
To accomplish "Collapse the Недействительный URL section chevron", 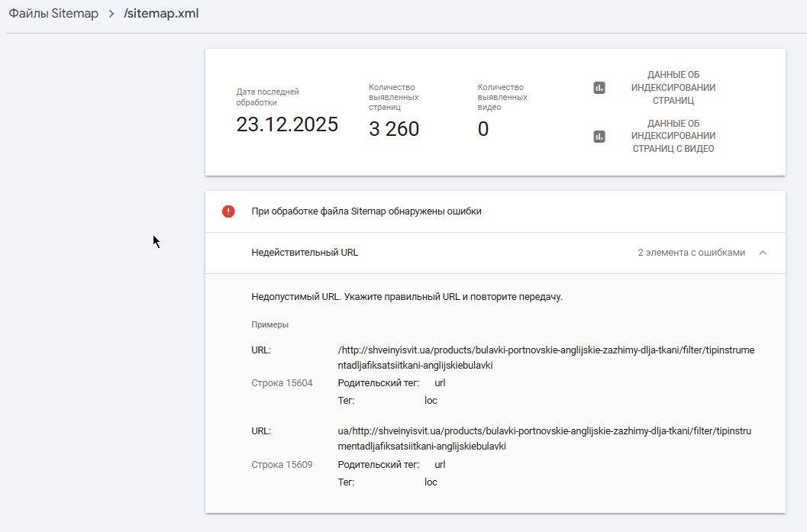I will [x=763, y=253].
